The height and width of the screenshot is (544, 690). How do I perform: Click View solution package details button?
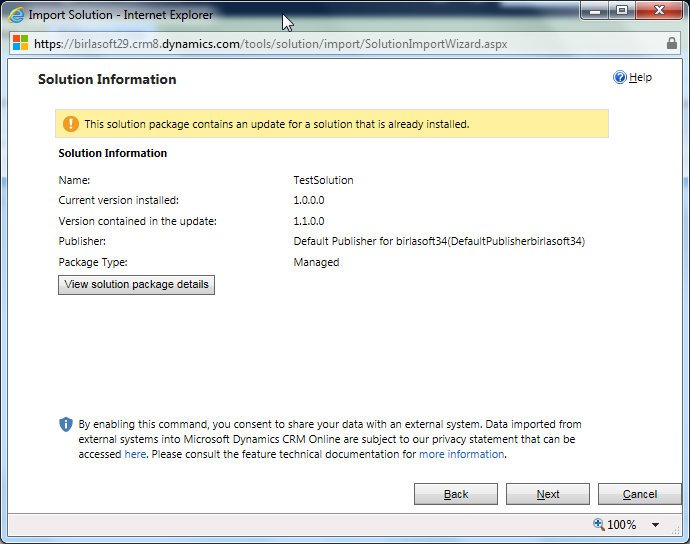136,285
